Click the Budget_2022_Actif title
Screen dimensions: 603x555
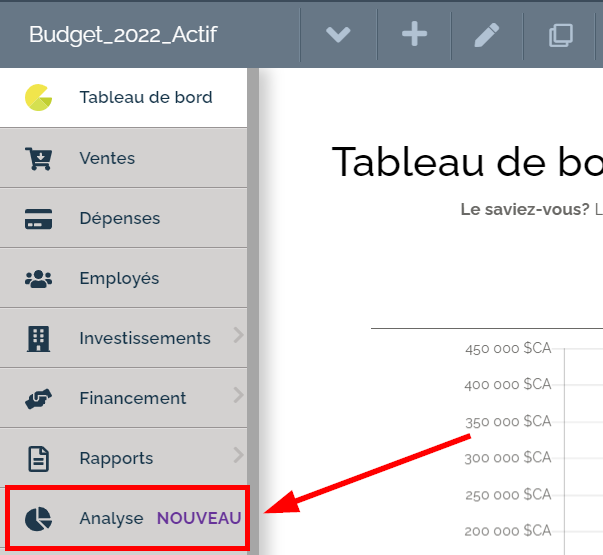point(123,35)
